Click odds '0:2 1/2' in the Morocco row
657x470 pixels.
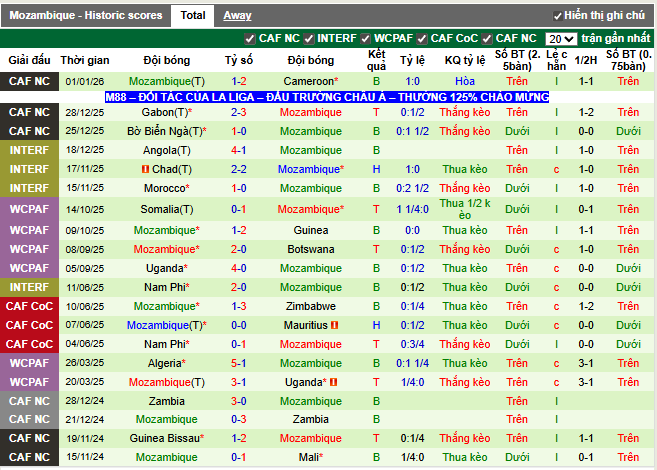(x=412, y=189)
